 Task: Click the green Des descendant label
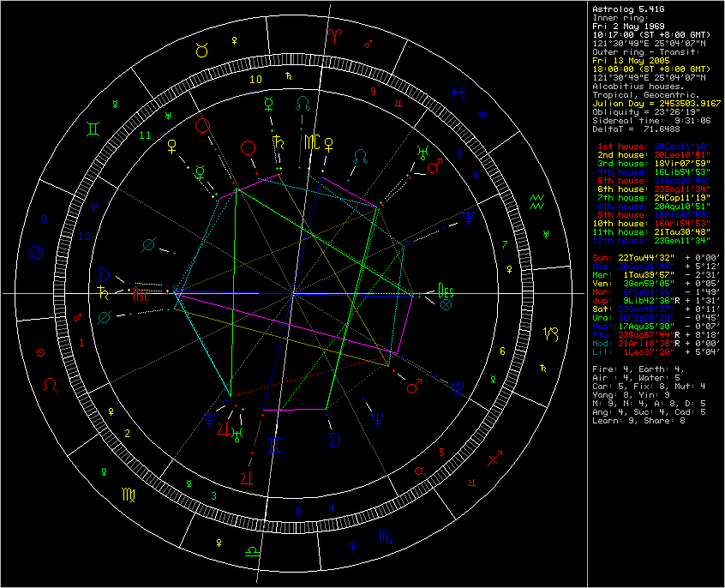point(444,289)
